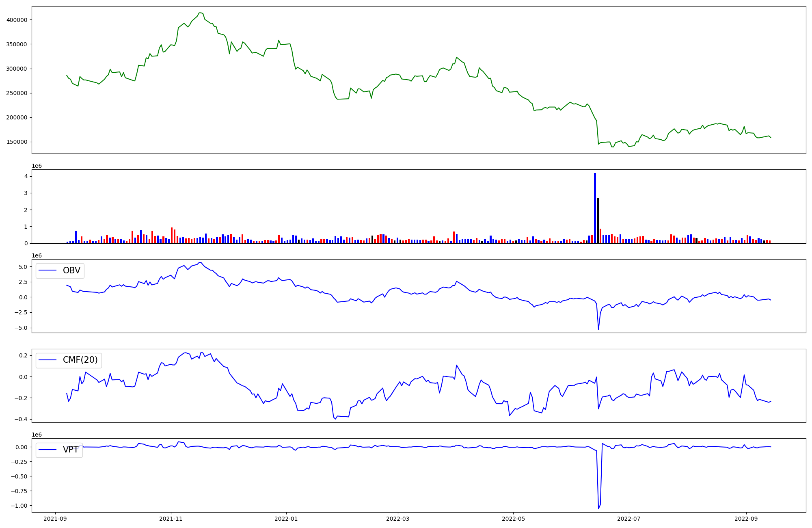The width and height of the screenshot is (812, 528).
Task: Click the lowest point of the OBV line
Action: [598, 329]
